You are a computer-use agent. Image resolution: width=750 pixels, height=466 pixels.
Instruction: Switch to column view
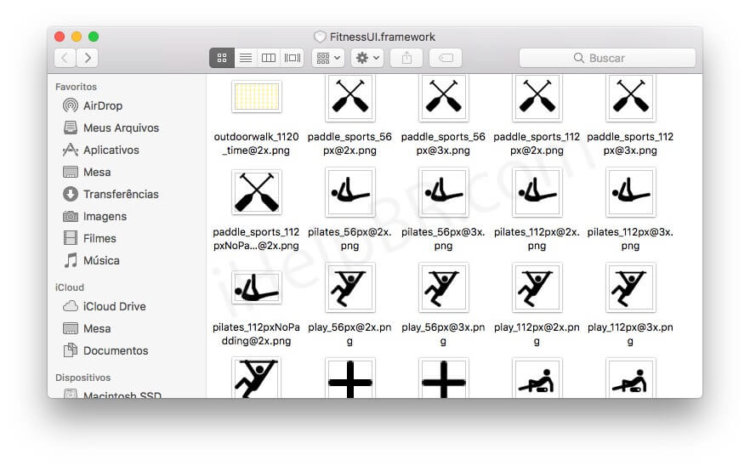click(x=269, y=58)
